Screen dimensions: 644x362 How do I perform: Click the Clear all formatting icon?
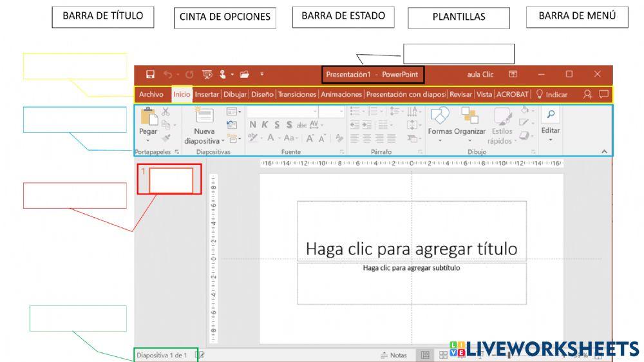coord(339,138)
